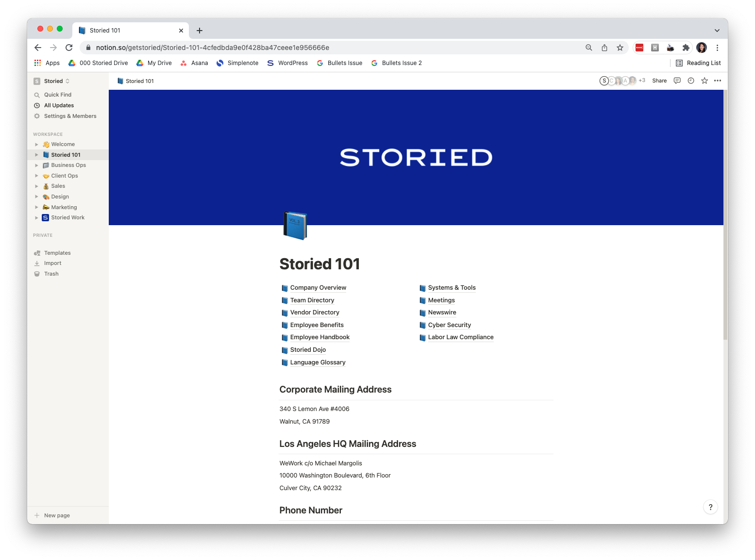Image resolution: width=755 pixels, height=560 pixels.
Task: Bookmark page with Chrome star icon
Action: (620, 48)
